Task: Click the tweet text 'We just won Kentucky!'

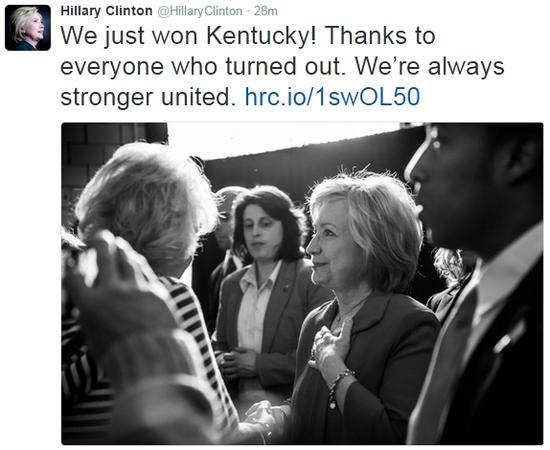Action: [189, 36]
